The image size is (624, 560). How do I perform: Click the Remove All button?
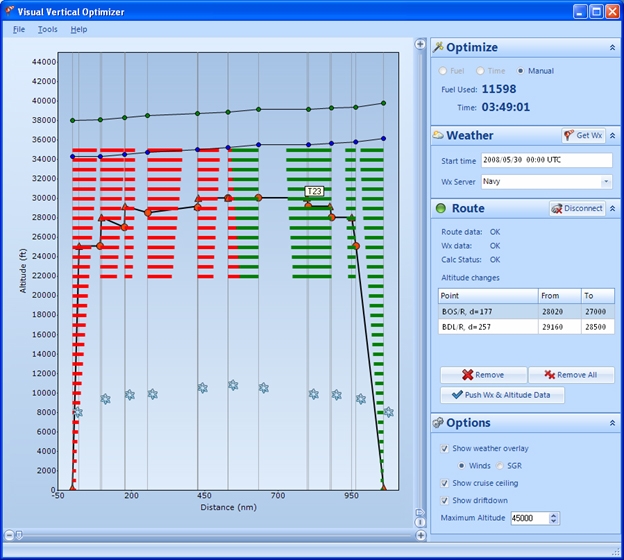[x=571, y=375]
